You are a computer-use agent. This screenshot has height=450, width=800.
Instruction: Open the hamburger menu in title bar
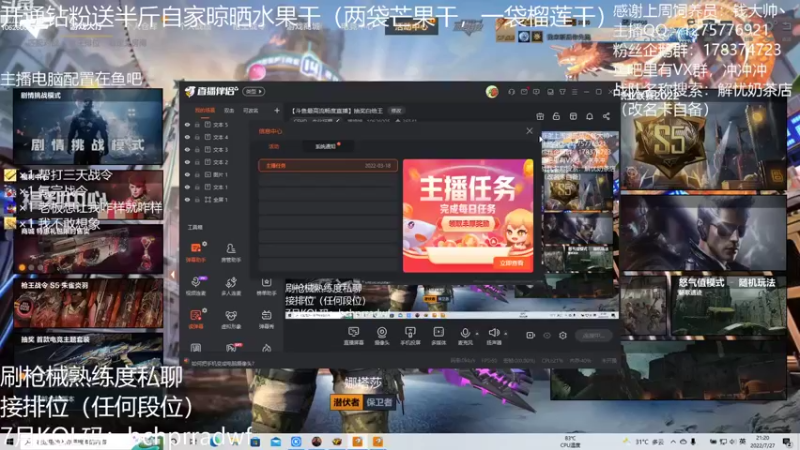[574, 92]
